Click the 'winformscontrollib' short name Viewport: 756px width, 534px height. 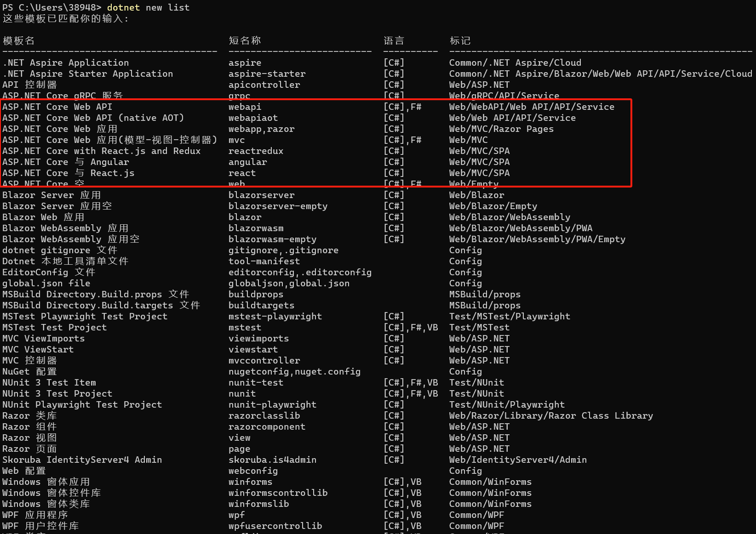(x=278, y=493)
